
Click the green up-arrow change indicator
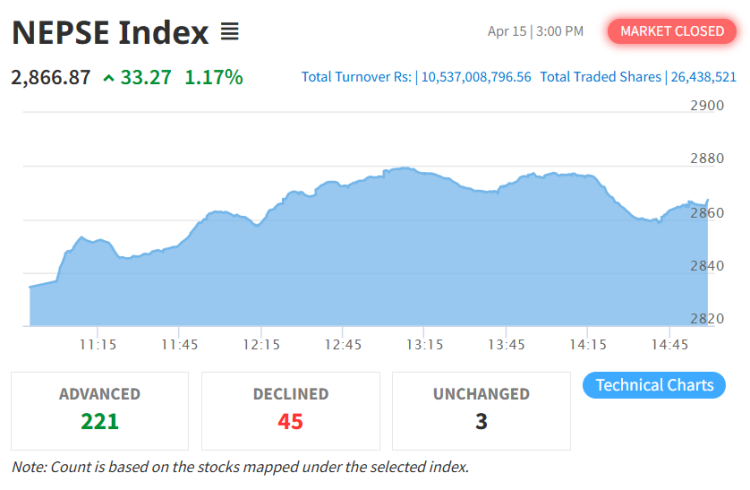click(108, 77)
